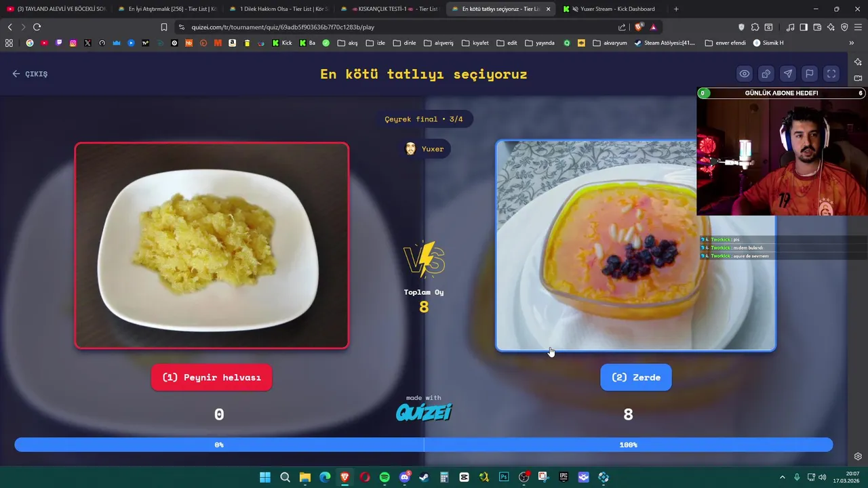868x488 pixels.
Task: Expand the izle bookmarks folder
Action: 375,43
